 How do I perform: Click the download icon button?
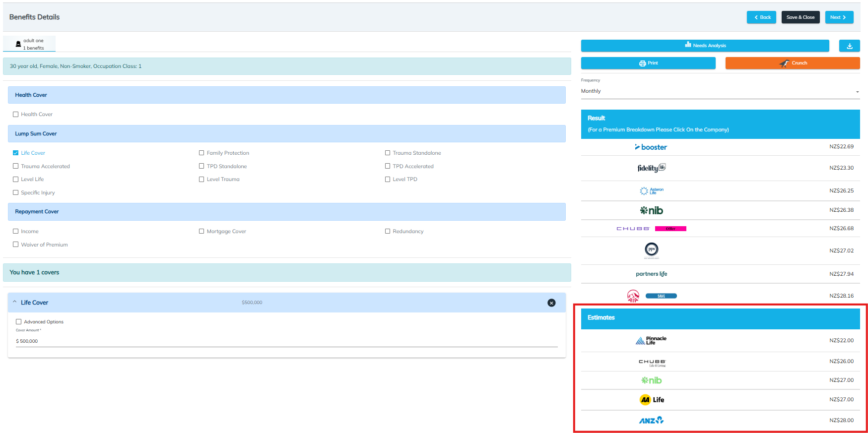[849, 46]
